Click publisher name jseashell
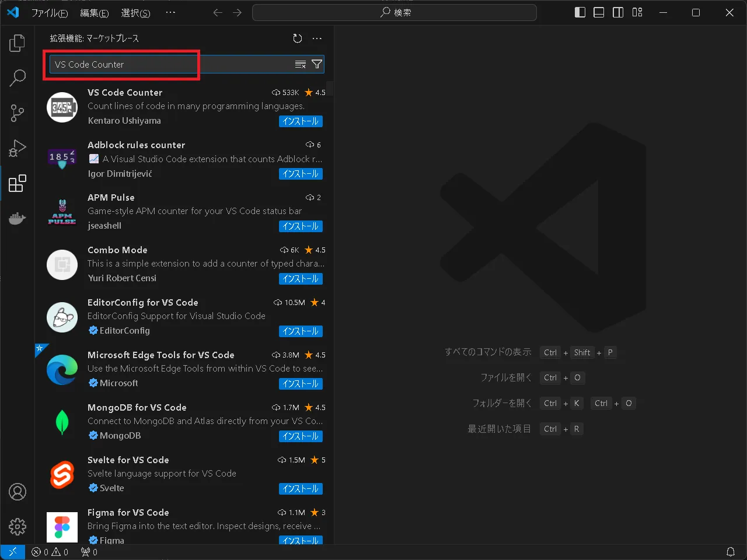The width and height of the screenshot is (747, 560). (x=104, y=226)
